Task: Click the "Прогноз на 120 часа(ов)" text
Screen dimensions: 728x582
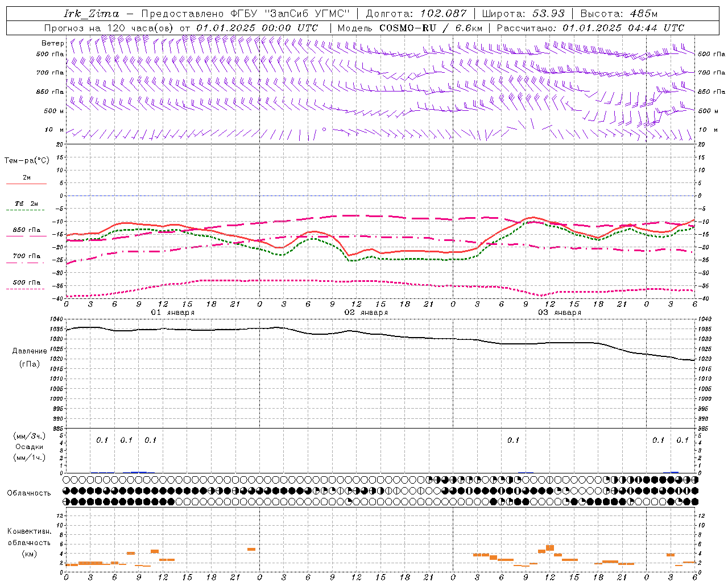Action: tap(110, 28)
